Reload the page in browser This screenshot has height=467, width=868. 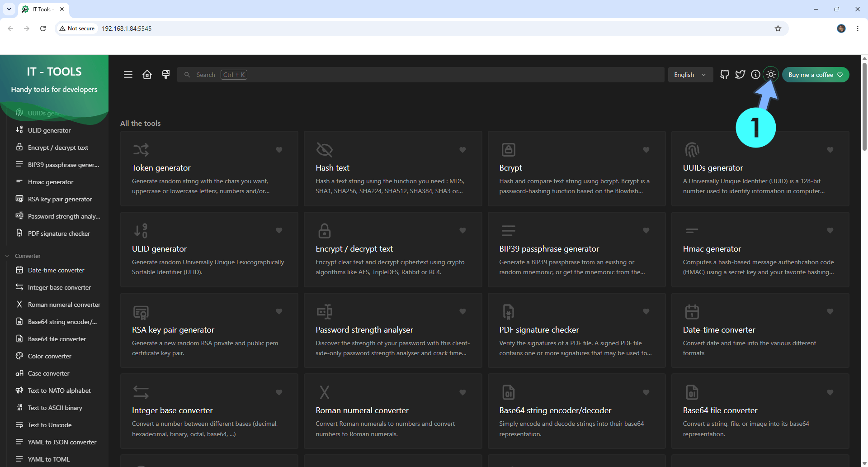pos(43,29)
